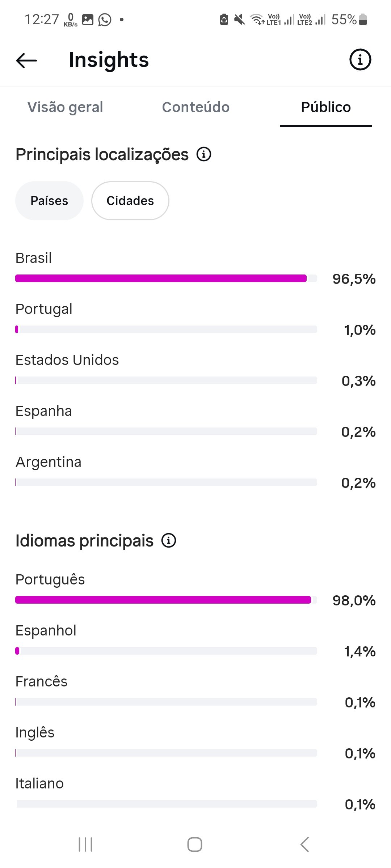The height and width of the screenshot is (868, 391).
Task: Tap the gallery notification icon in status bar
Action: [x=88, y=20]
